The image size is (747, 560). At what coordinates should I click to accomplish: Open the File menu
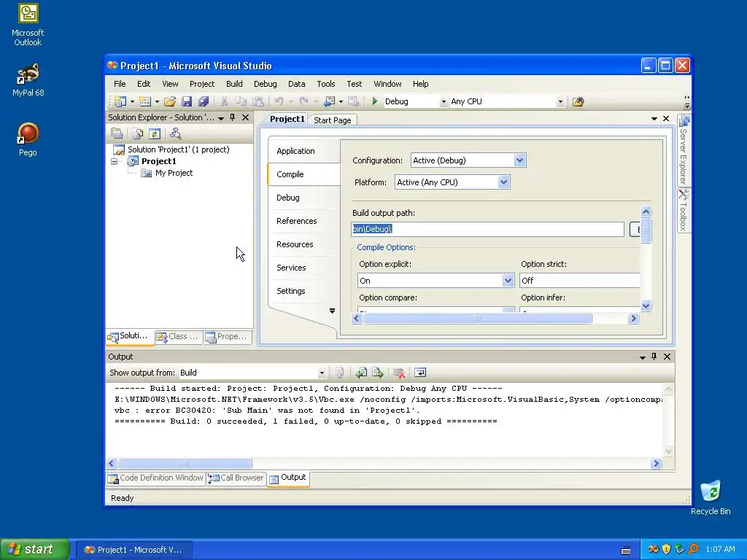click(x=120, y=84)
